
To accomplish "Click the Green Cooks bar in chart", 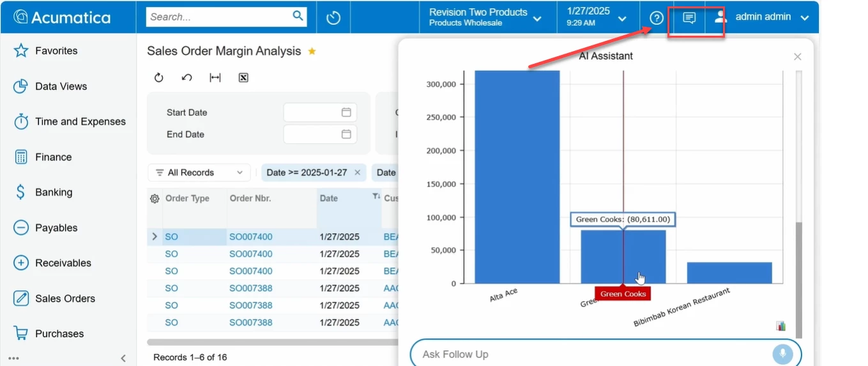I will click(623, 257).
